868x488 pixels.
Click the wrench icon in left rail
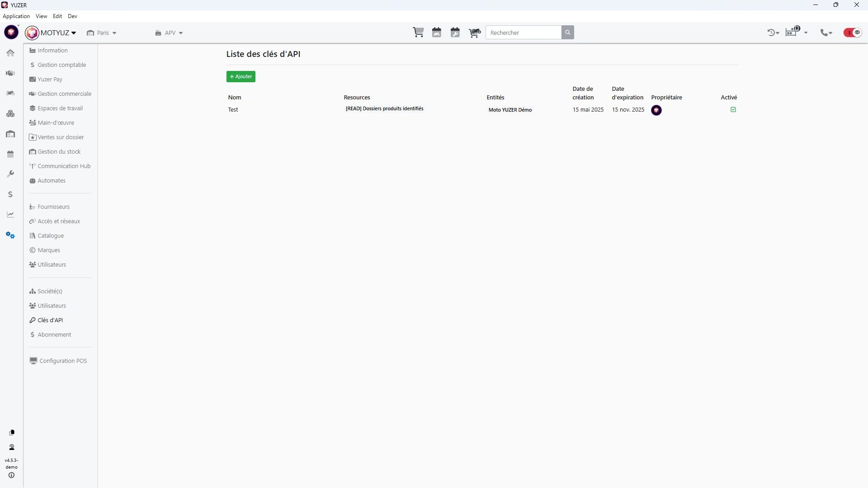click(x=10, y=174)
